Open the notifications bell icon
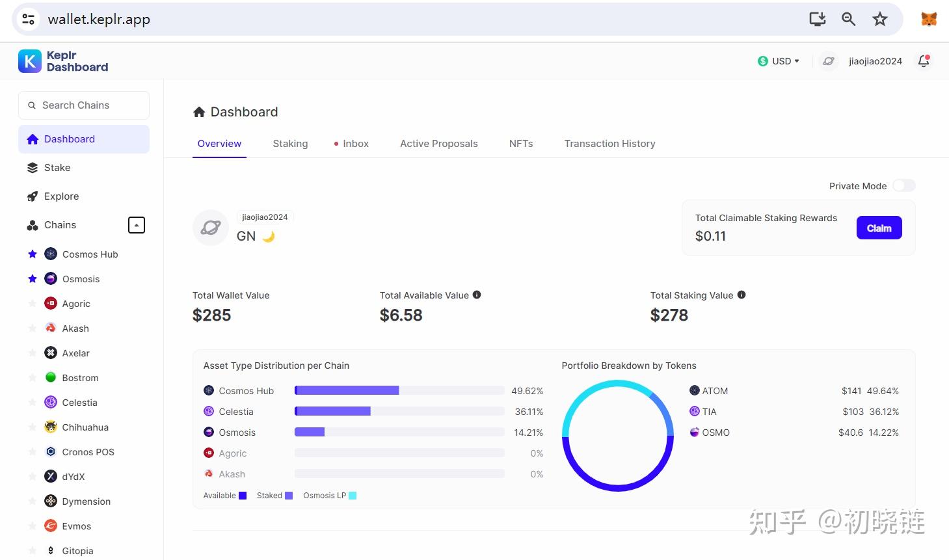949x560 pixels. pos(924,61)
